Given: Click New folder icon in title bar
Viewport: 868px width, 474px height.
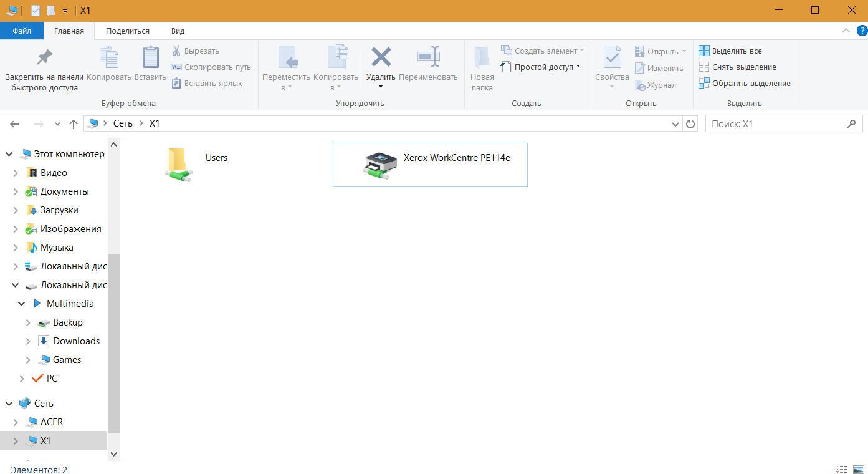Looking at the screenshot, I should coord(51,11).
